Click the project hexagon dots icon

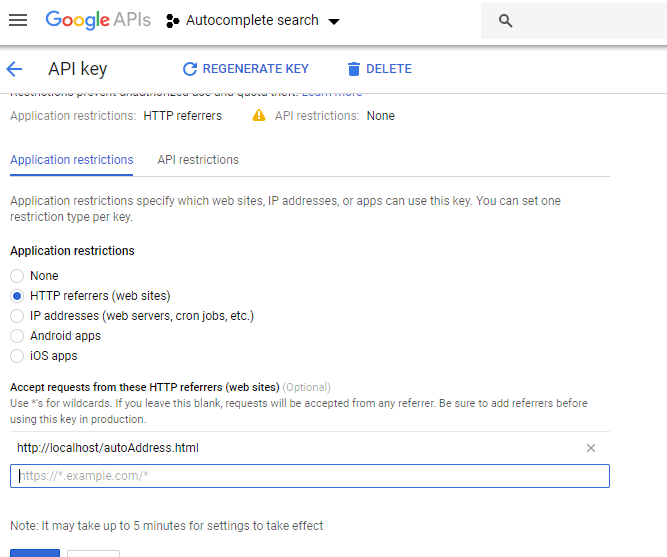[x=172, y=21]
